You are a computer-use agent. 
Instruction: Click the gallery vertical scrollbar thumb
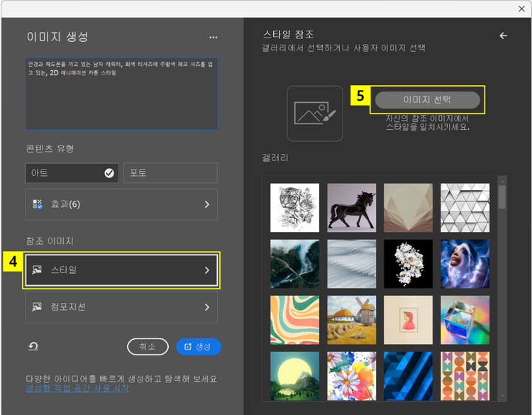pos(502,197)
